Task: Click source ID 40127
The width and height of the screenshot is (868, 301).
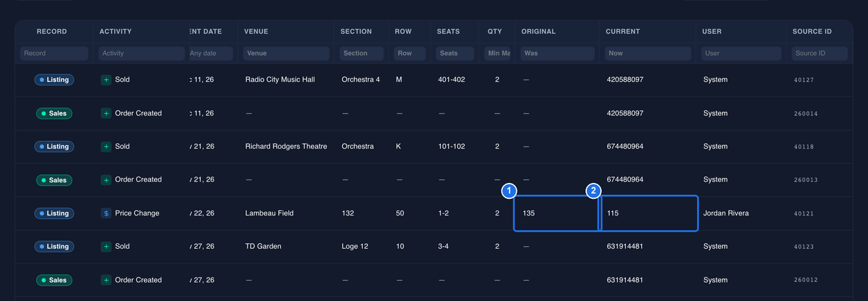Action: click(804, 80)
